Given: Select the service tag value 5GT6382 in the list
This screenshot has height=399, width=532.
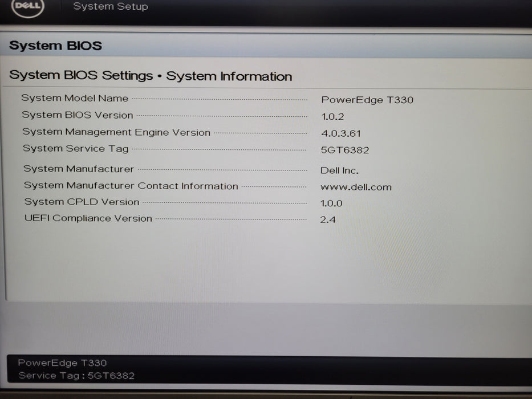Looking at the screenshot, I should click(x=345, y=150).
